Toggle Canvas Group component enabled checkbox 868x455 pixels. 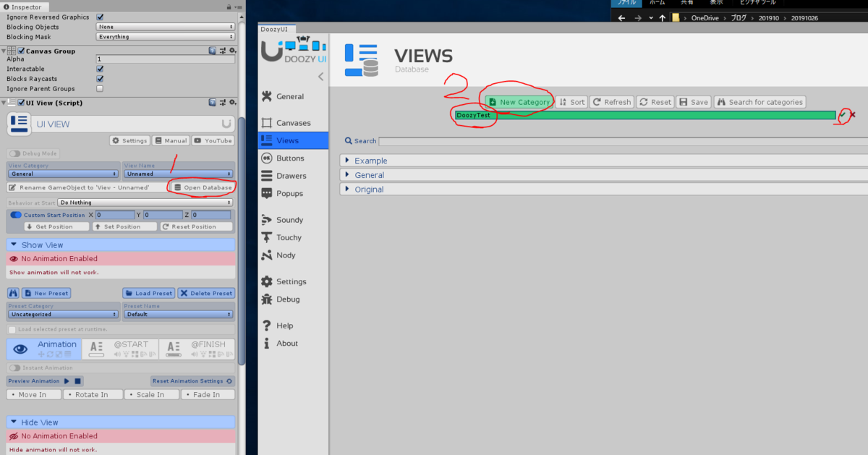tap(21, 51)
